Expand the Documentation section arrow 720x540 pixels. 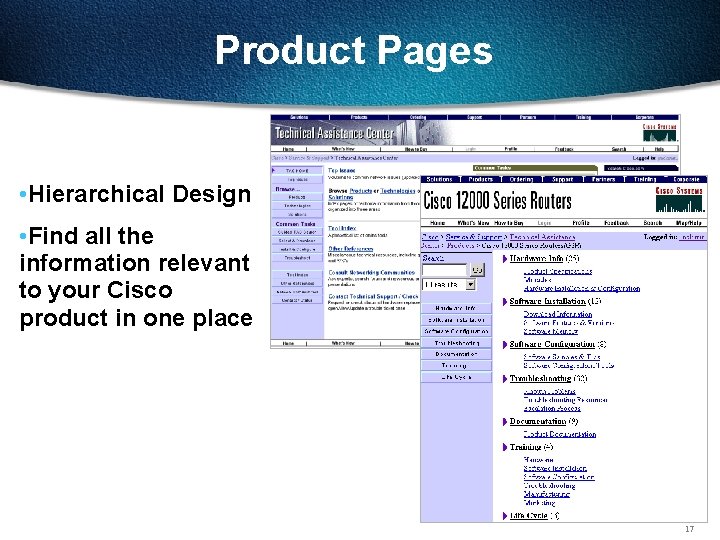(505, 422)
